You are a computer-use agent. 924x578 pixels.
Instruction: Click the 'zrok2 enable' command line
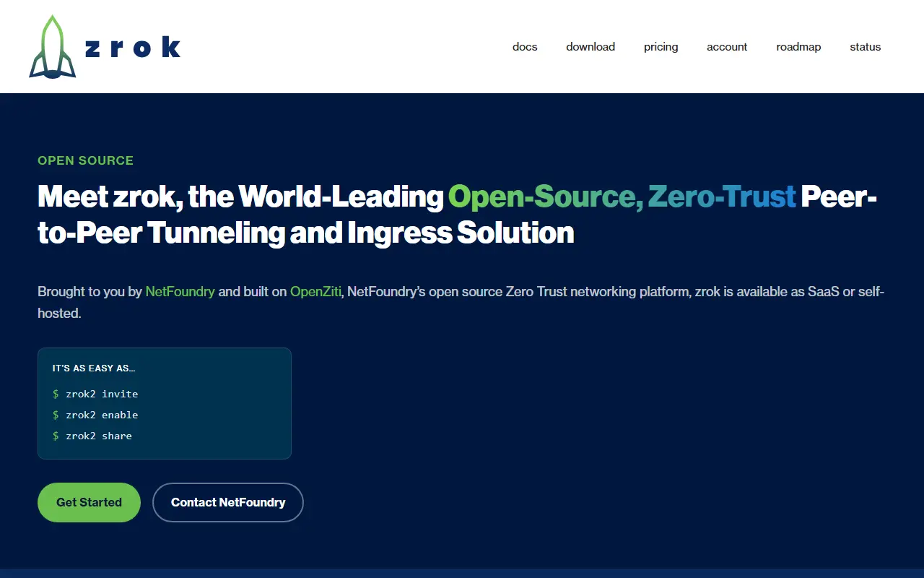tap(95, 415)
